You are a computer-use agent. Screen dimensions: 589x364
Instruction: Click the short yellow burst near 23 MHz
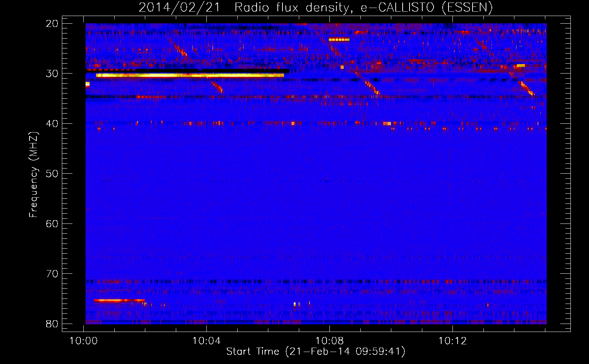pos(339,40)
